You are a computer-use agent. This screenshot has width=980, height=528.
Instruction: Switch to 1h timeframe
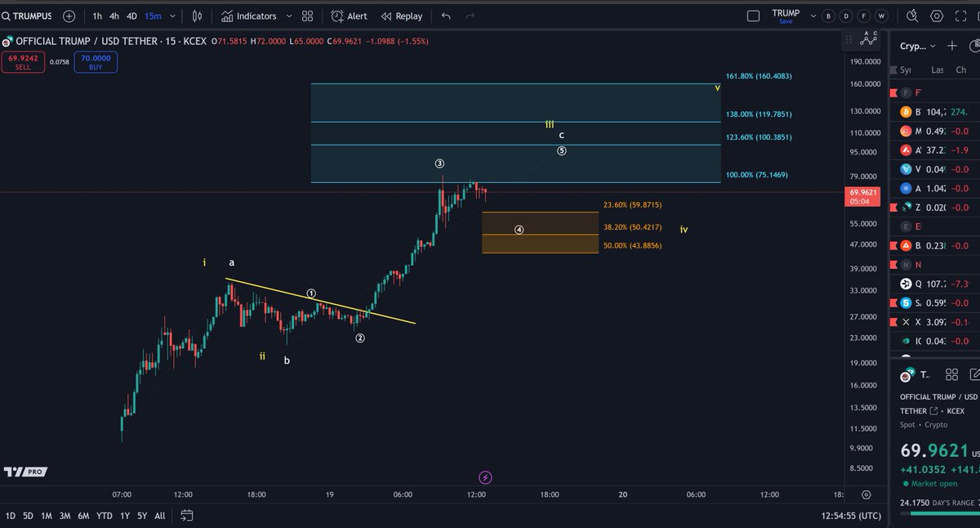(x=97, y=16)
